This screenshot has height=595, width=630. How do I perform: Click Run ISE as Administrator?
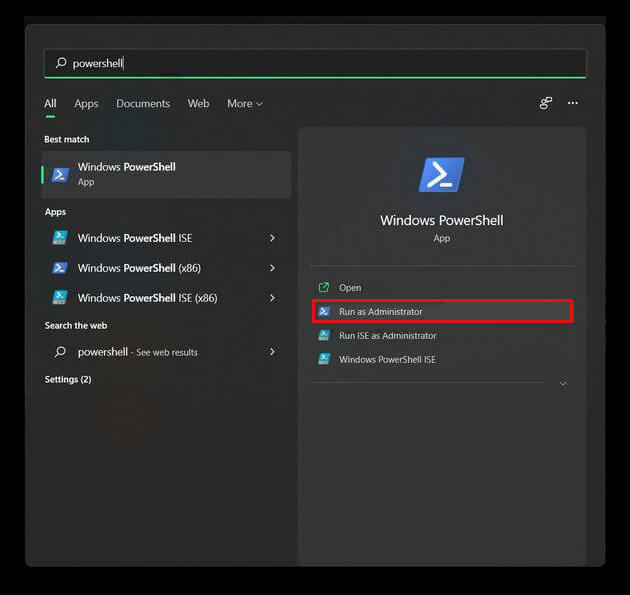coord(388,335)
